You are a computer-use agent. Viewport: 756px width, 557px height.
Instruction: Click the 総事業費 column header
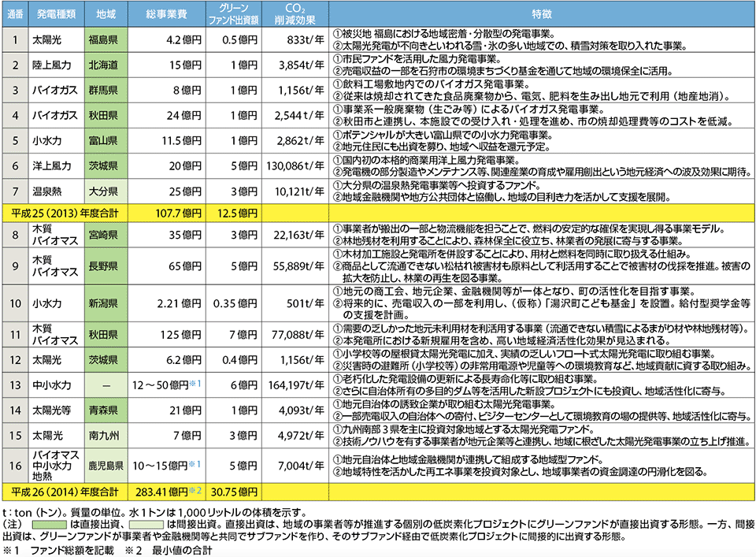167,14
